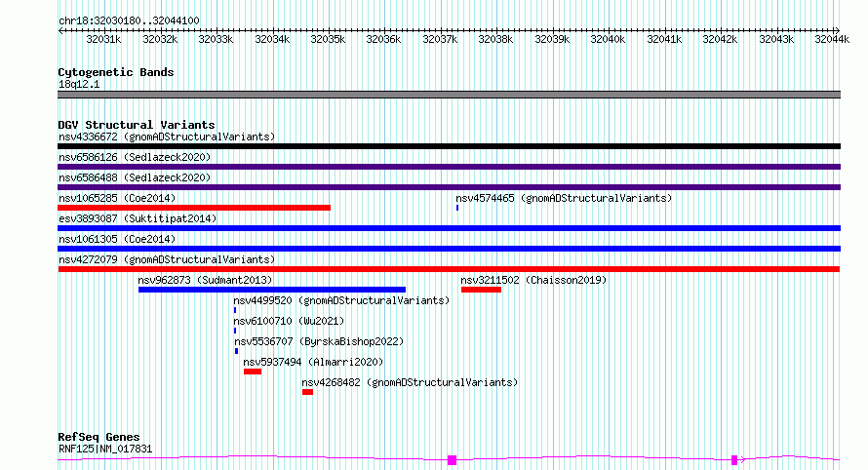Open the Cytogenetic Bands track heading
The width and height of the screenshot is (868, 470).
coord(116,72)
